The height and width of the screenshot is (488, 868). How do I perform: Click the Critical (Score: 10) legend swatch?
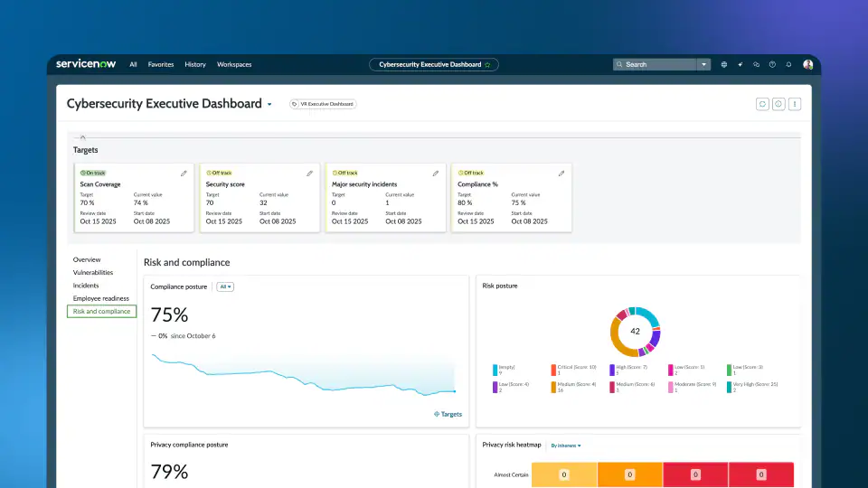point(553,371)
